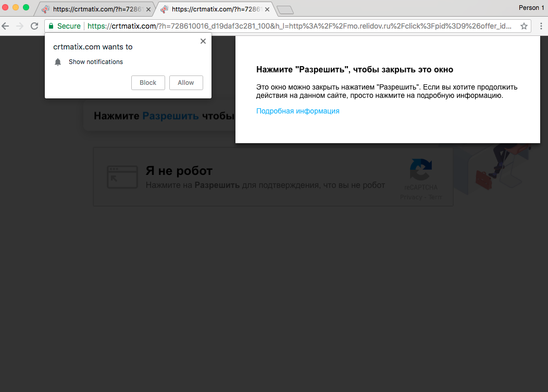Screen dimensions: 548x392
Task: Reload the current page
Action: [x=34, y=26]
